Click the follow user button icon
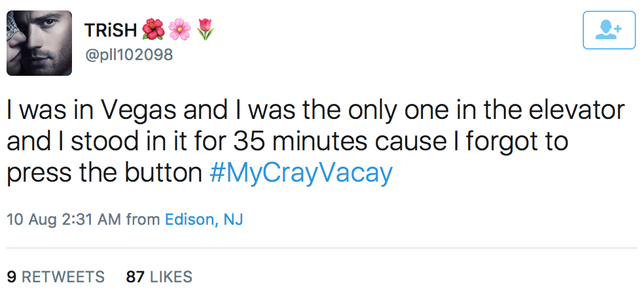This screenshot has height=298, width=644. click(x=609, y=30)
